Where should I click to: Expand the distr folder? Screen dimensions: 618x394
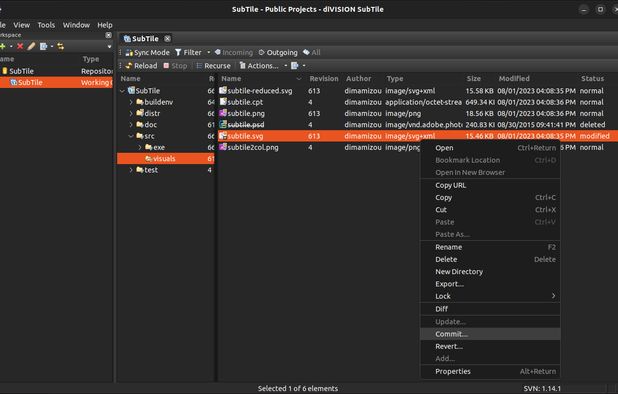click(x=131, y=113)
